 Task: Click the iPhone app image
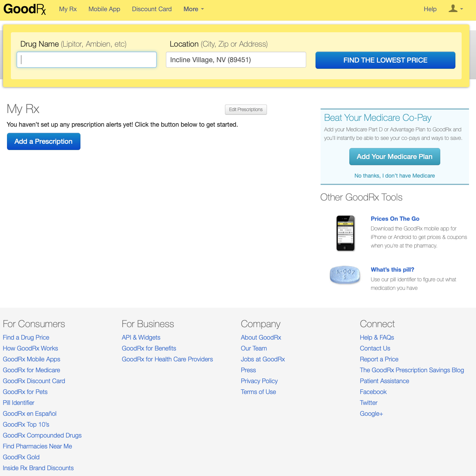coord(345,233)
